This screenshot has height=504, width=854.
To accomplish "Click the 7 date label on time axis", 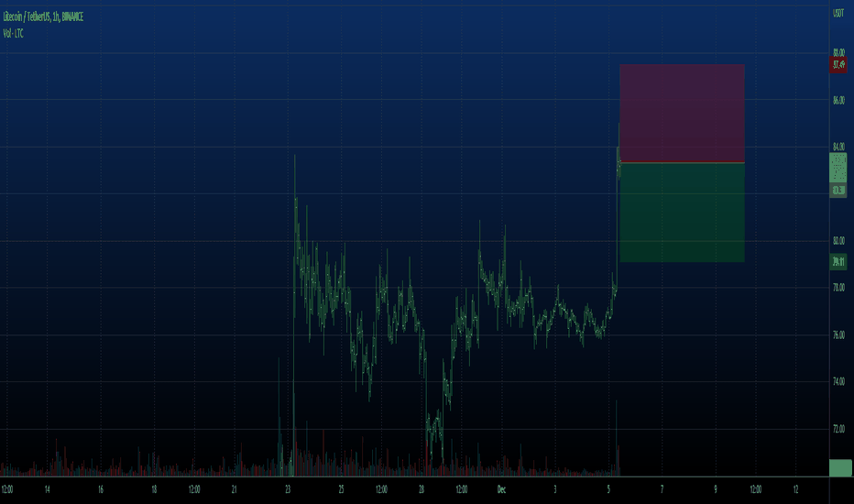I will click(662, 490).
